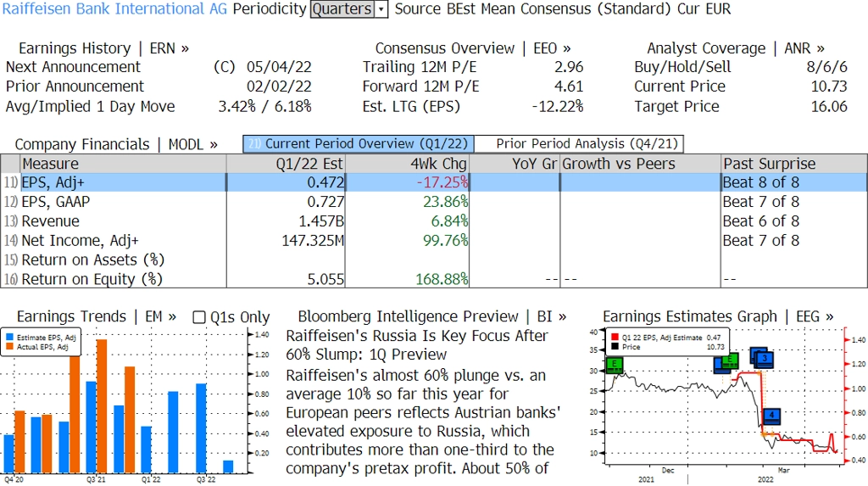Click red Q1 22 EPS Estimate legend swatch

coord(615,338)
